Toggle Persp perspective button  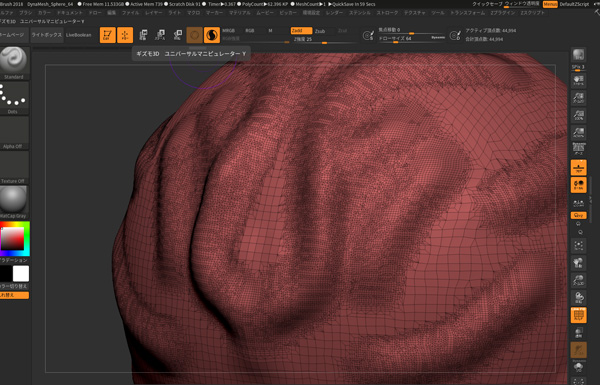pyautogui.click(x=579, y=148)
